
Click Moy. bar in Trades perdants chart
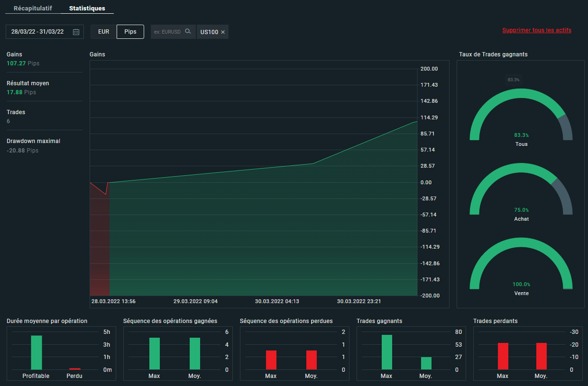[541, 356]
